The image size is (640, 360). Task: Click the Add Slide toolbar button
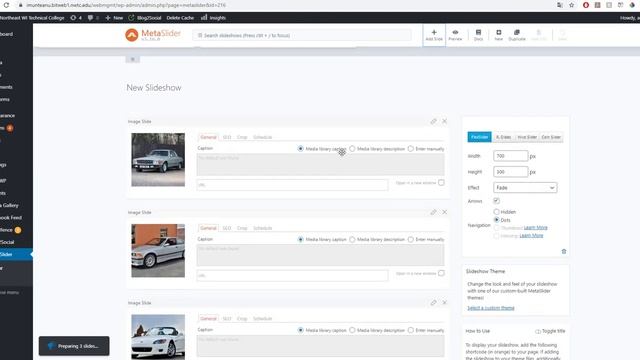pos(434,35)
